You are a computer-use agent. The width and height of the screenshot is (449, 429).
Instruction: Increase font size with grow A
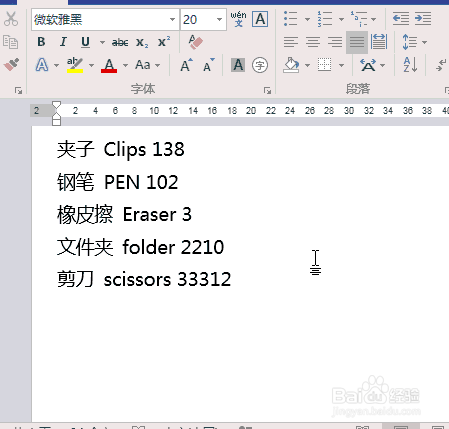click(186, 65)
